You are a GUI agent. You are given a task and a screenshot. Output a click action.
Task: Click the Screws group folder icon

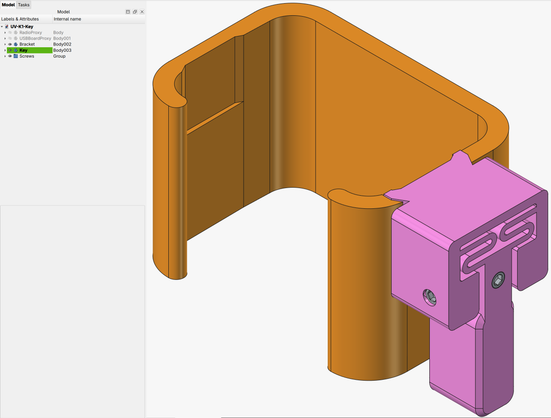[15, 56]
